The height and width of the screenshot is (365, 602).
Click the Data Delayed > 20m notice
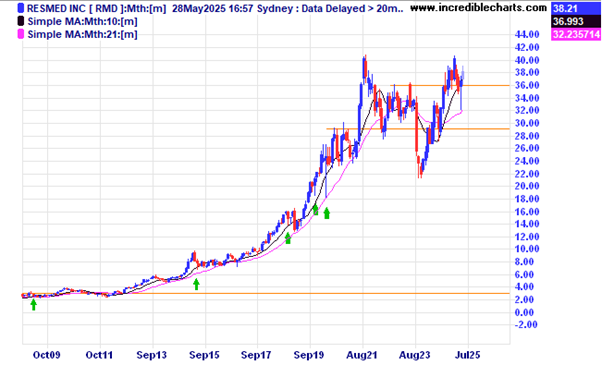352,8
